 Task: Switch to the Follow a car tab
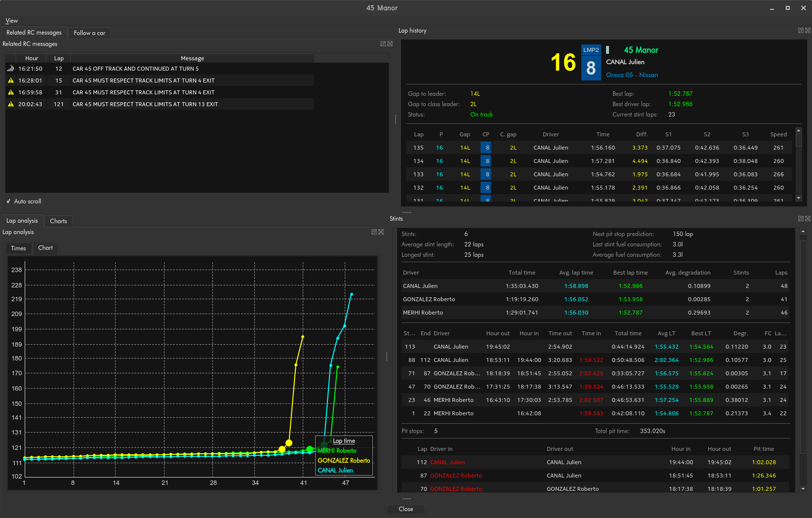[x=89, y=33]
